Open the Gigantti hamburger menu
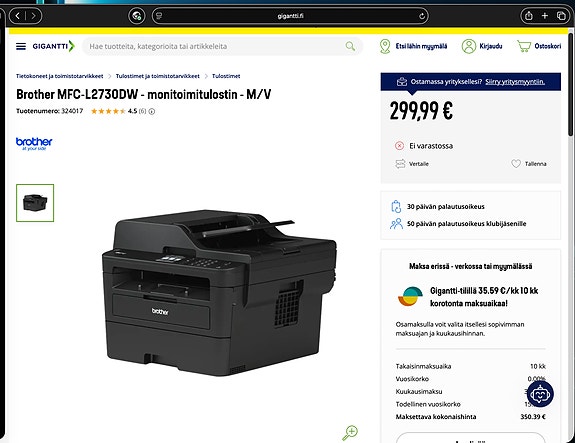Image resolution: width=575 pixels, height=443 pixels. 21,46
